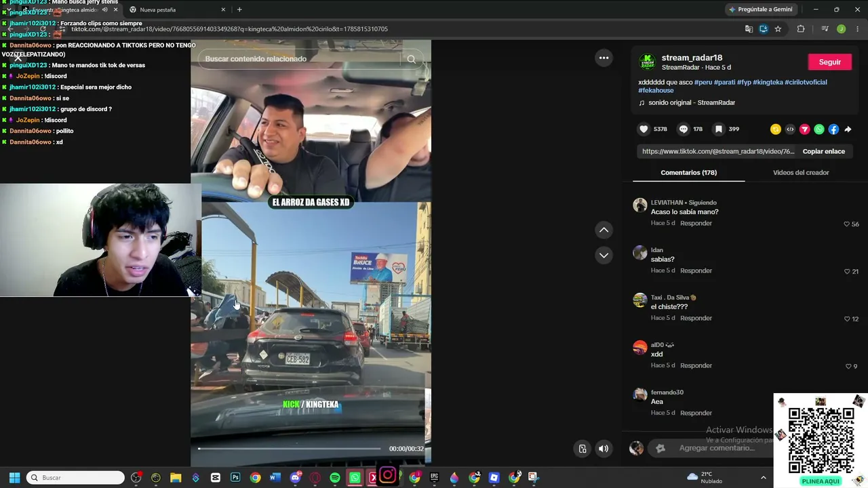Toggle the autoscroll icon beside the mute button

[x=583, y=448]
